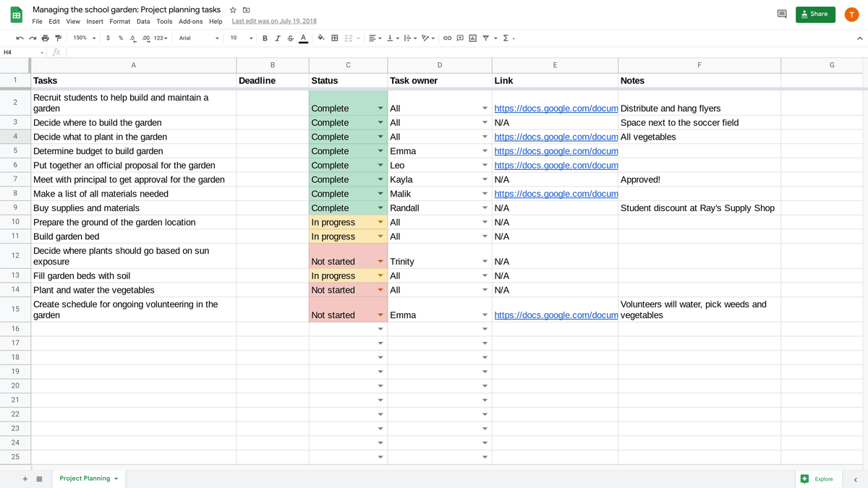The width and height of the screenshot is (868, 488).
Task: Open the Explore panel button
Action: 817,479
